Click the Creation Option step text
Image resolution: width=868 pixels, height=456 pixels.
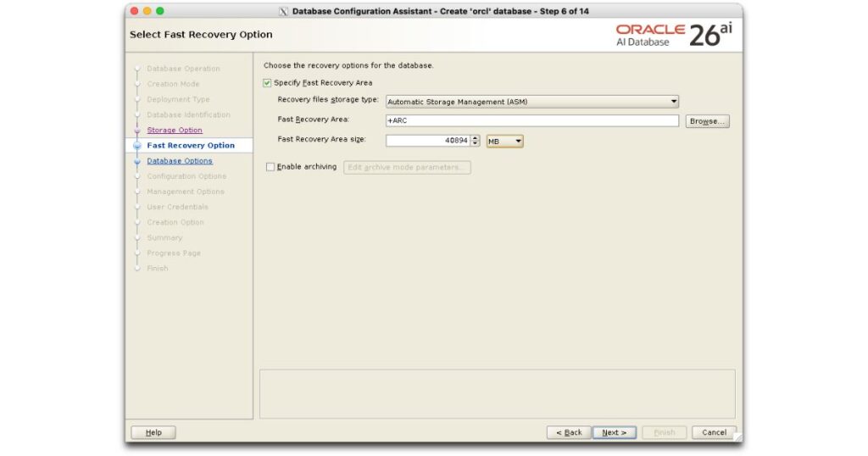(175, 222)
